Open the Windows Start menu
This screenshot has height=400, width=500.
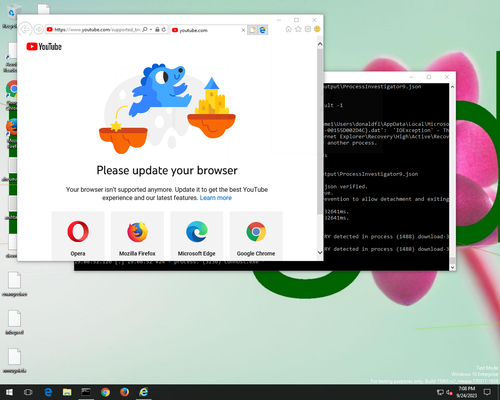[9, 392]
